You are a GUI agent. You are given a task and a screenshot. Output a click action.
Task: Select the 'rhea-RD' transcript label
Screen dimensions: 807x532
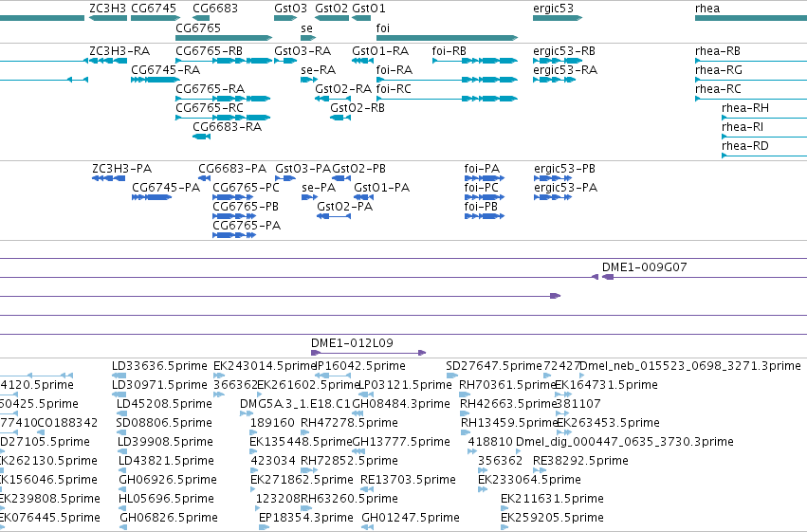[x=744, y=146]
